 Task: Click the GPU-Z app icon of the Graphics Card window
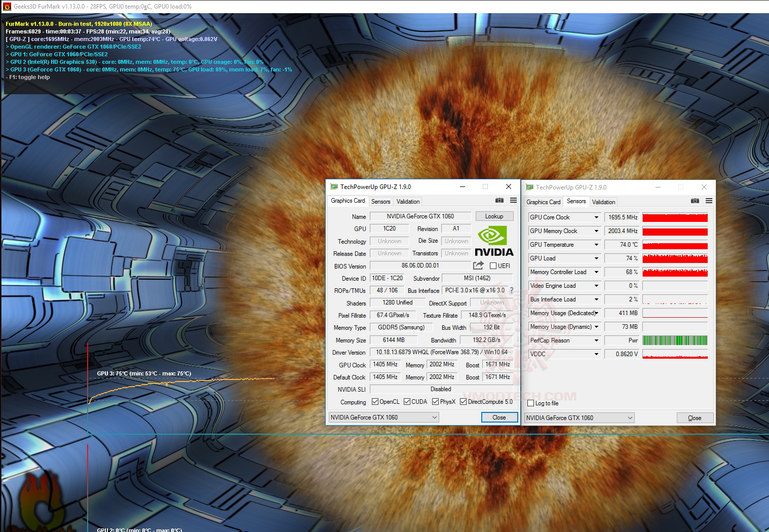point(334,187)
